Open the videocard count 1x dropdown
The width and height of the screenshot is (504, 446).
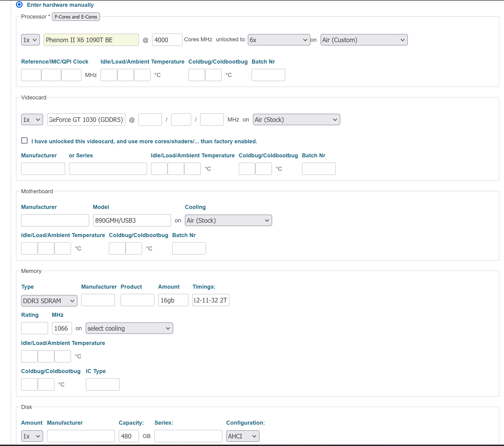32,120
